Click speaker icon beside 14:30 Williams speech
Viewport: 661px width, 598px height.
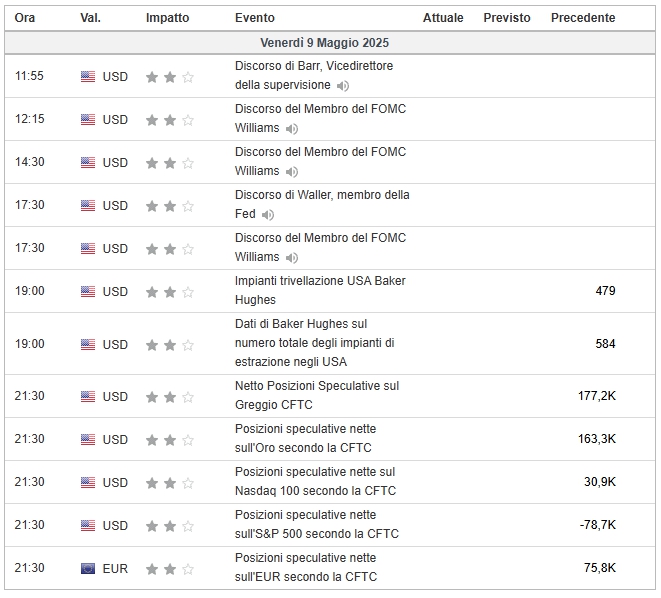tap(292, 172)
